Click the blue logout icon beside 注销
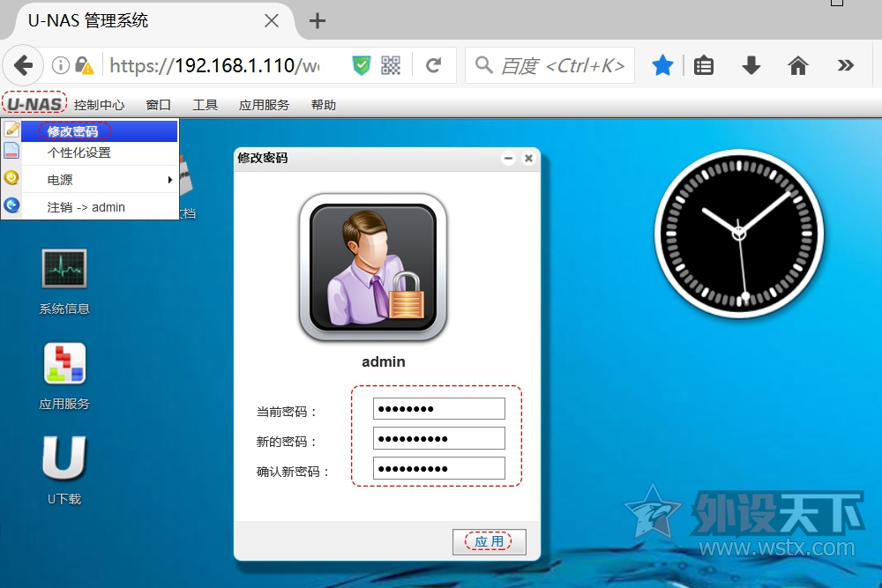 pos(11,205)
